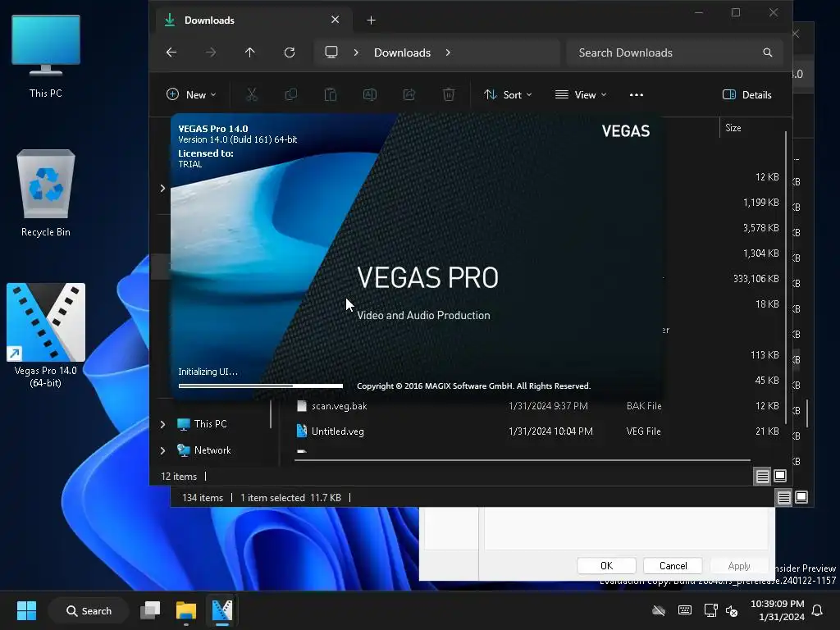Switch Downloads to details view layout
Screen dimensions: 840x630
[x=762, y=477]
